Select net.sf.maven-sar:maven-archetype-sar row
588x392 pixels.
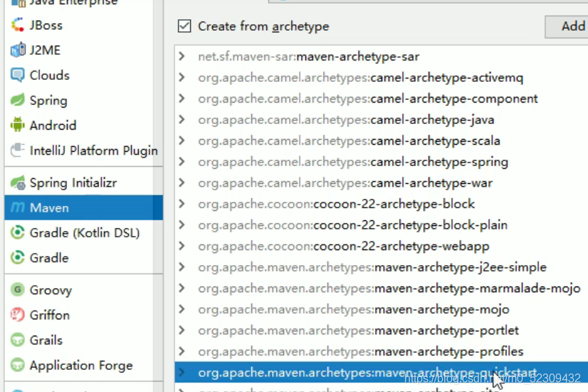pos(382,56)
